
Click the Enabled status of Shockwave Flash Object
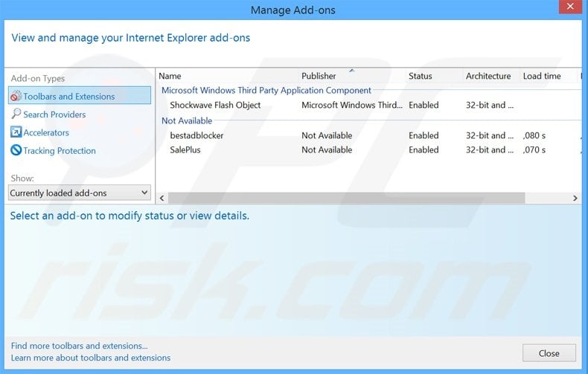coord(424,105)
